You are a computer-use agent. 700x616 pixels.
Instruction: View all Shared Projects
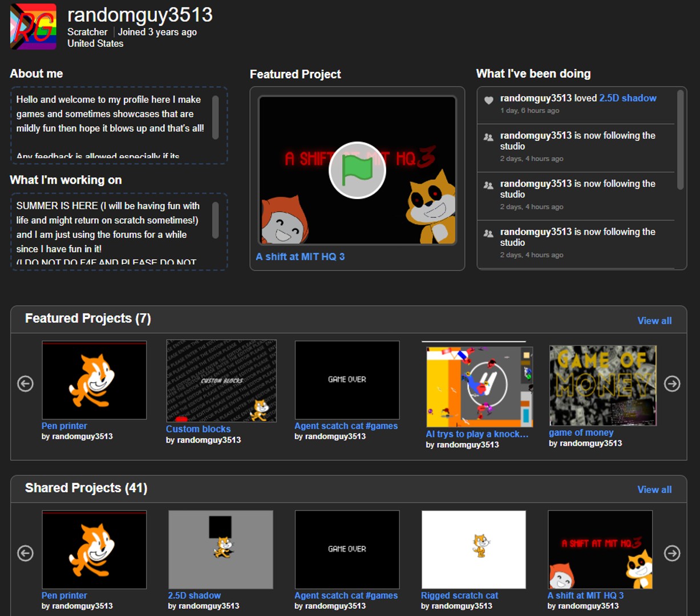click(x=654, y=489)
